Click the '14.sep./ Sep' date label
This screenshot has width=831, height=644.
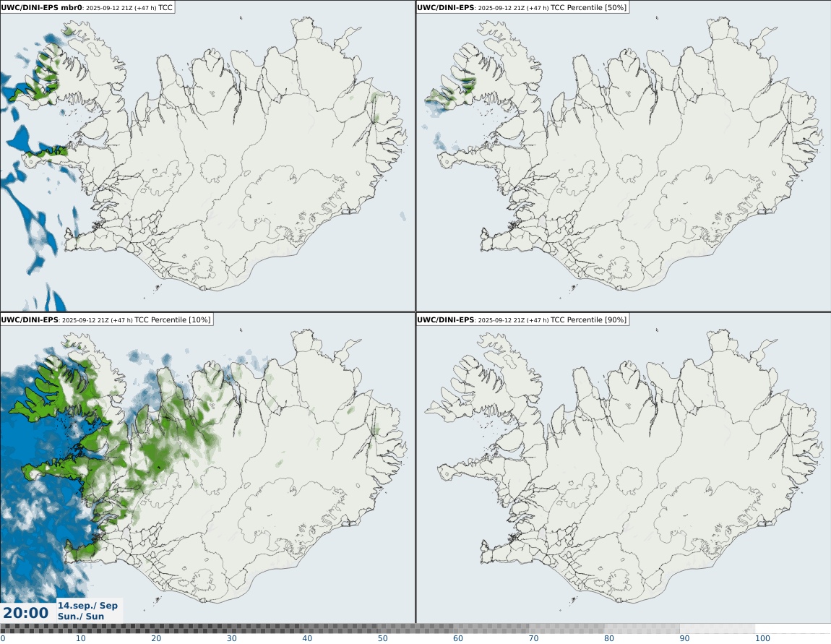coord(87,605)
